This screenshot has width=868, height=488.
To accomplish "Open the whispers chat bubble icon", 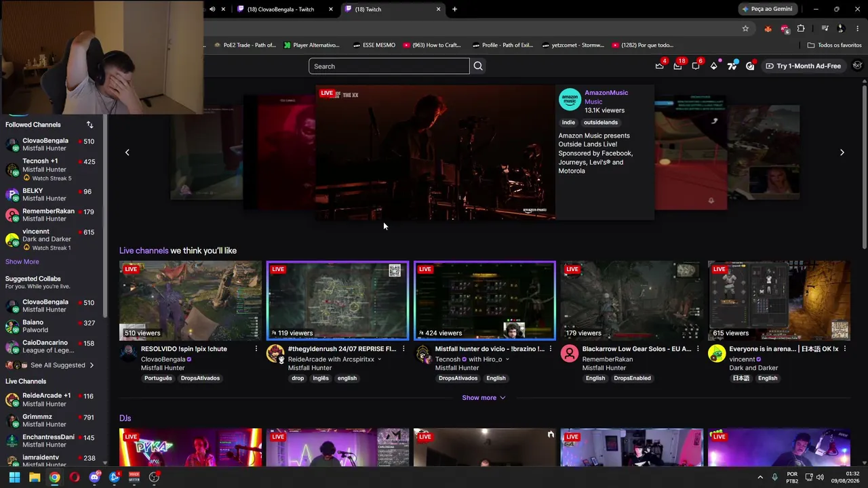I will click(x=696, y=66).
